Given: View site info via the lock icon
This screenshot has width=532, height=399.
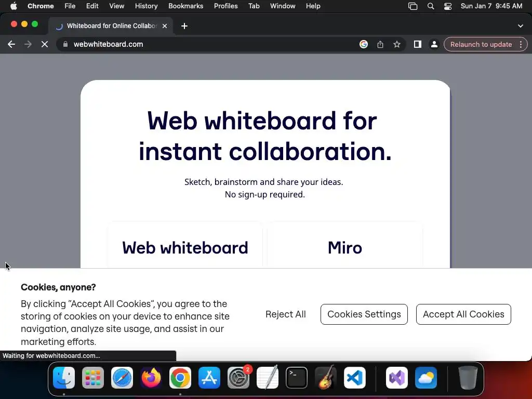Looking at the screenshot, I should coord(65,44).
